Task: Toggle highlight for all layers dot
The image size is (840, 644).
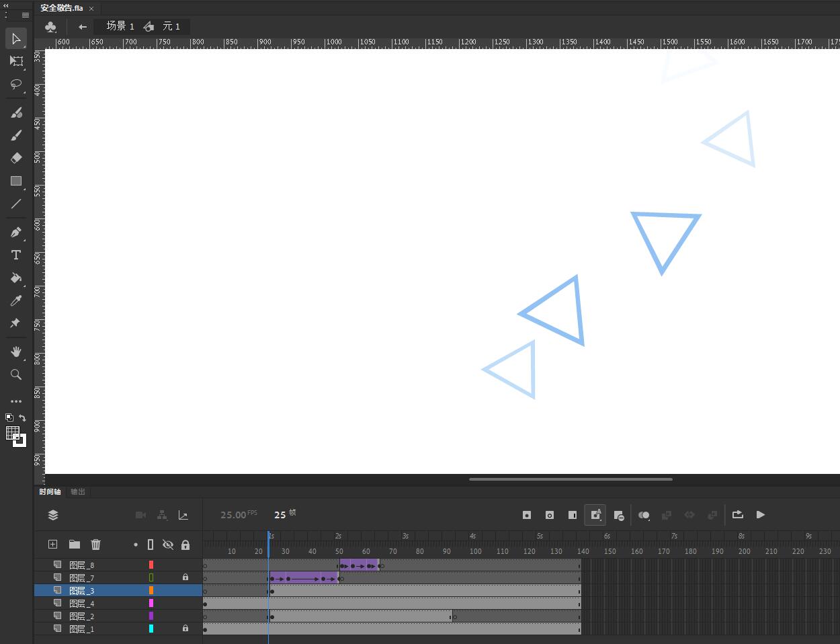Action: [x=136, y=545]
